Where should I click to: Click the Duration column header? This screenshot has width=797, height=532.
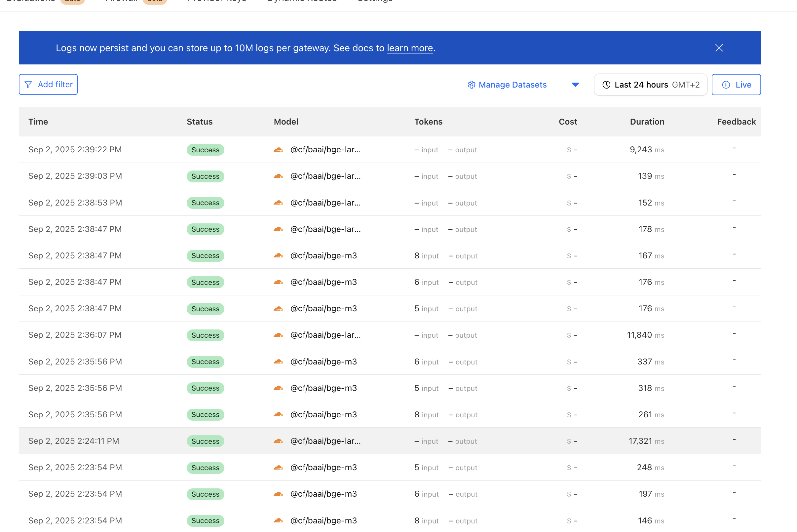647,122
